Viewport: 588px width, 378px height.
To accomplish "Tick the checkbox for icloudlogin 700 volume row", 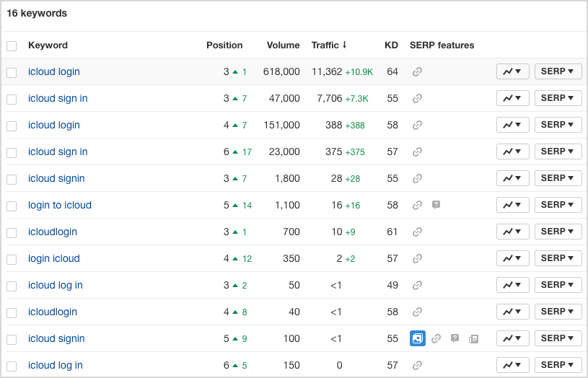I will click(x=12, y=232).
